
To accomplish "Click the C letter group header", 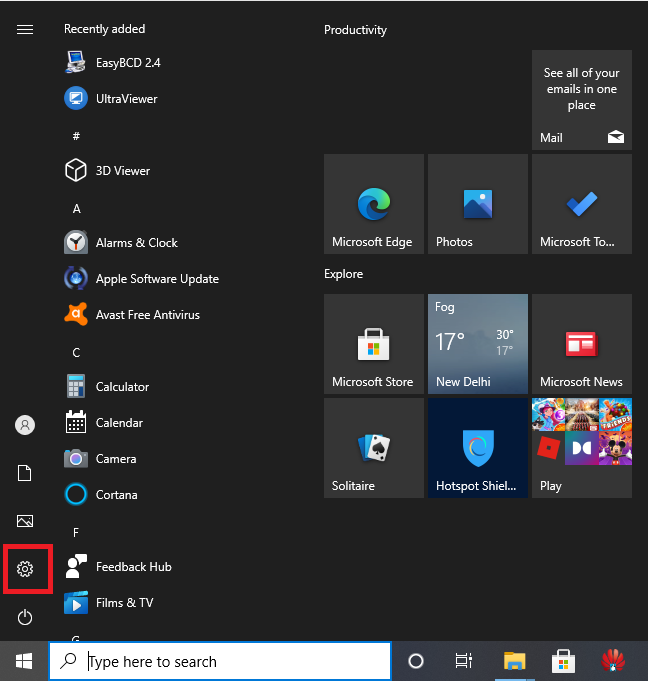I will pos(76,353).
